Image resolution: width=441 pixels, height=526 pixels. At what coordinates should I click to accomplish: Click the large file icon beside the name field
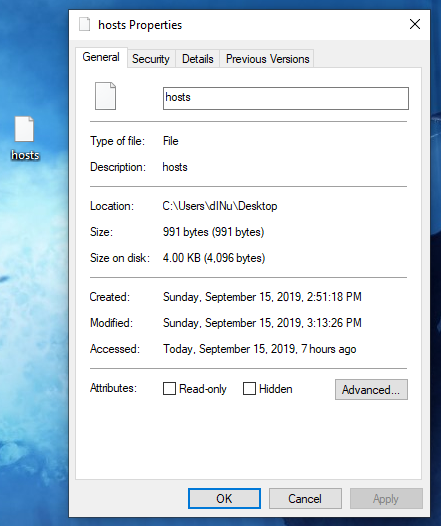(105, 96)
